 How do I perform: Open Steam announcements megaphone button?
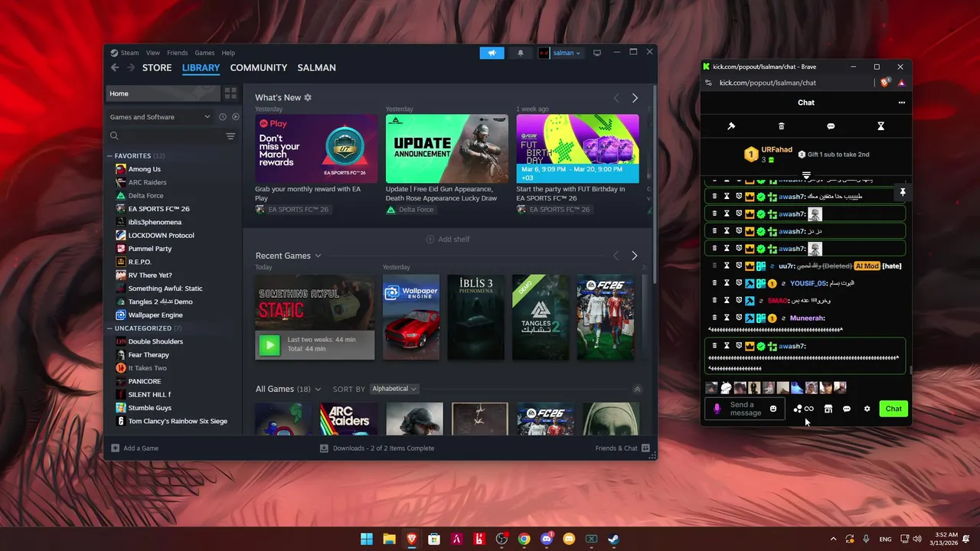click(492, 53)
